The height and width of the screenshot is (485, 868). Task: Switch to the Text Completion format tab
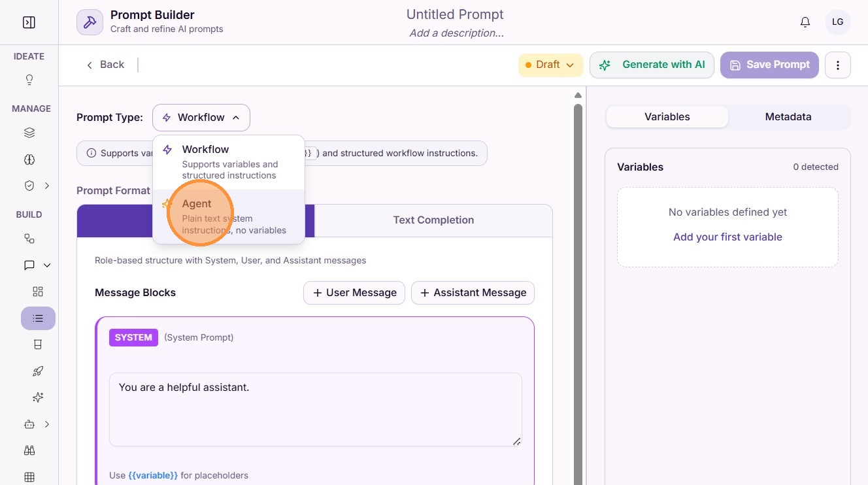pos(433,220)
